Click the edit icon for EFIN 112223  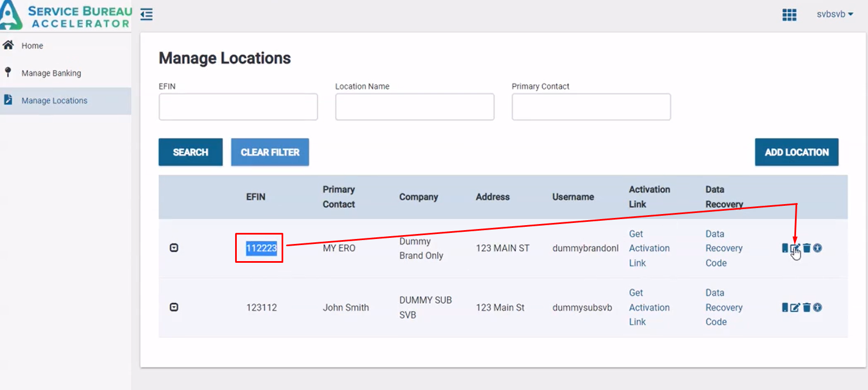tap(795, 248)
